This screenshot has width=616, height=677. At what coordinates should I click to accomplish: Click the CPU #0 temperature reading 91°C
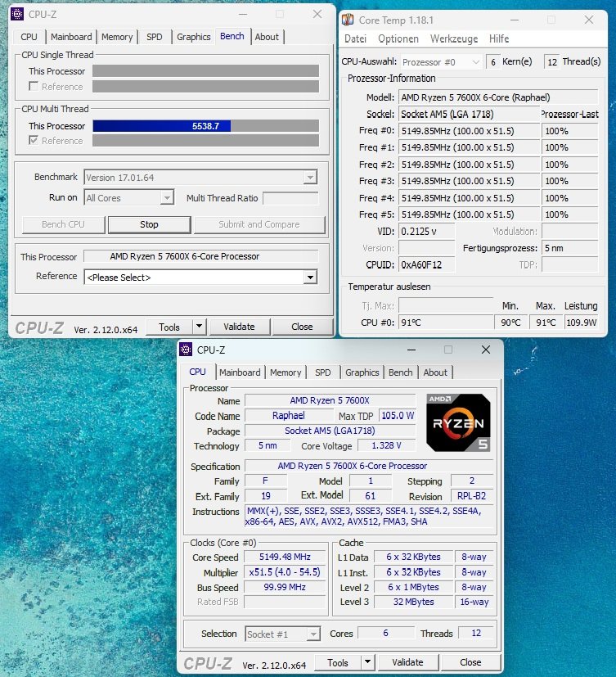[x=446, y=323]
